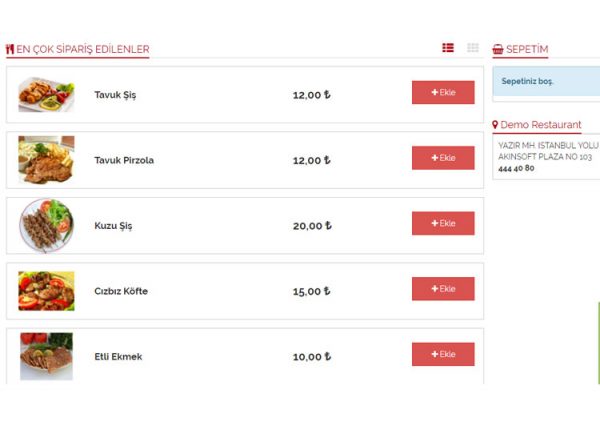Select the Etli Ekmek item name

(118, 357)
